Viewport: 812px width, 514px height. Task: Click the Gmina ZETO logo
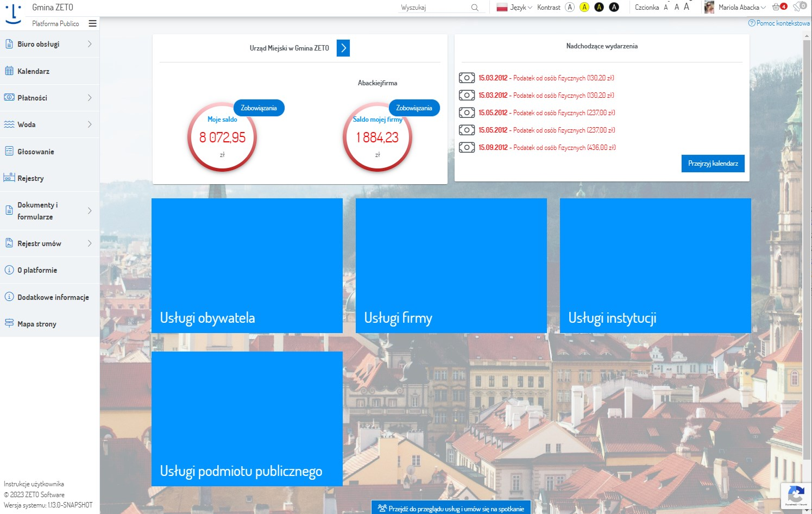[13, 14]
